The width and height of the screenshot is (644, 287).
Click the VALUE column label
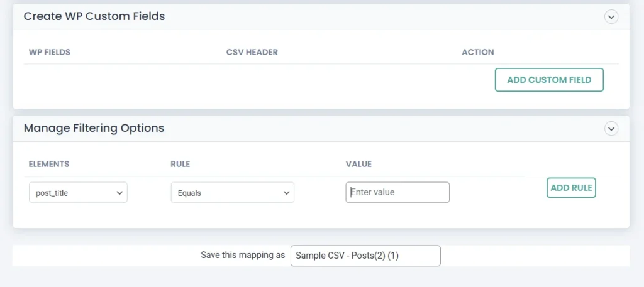tap(358, 164)
